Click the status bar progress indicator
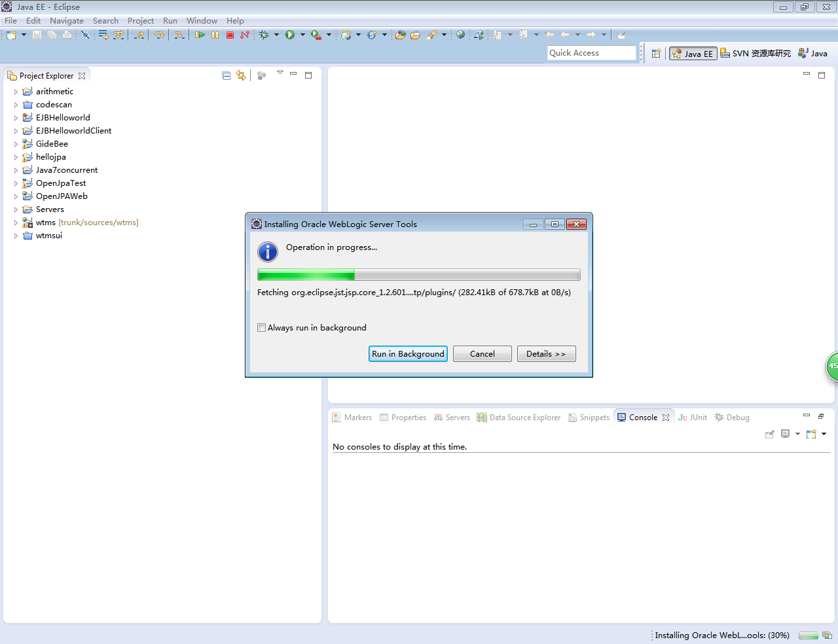This screenshot has height=644, width=838. [x=809, y=635]
